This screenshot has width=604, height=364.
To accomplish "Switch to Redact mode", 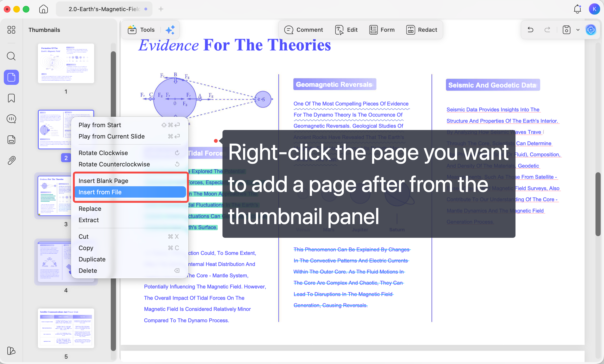I will tap(422, 30).
